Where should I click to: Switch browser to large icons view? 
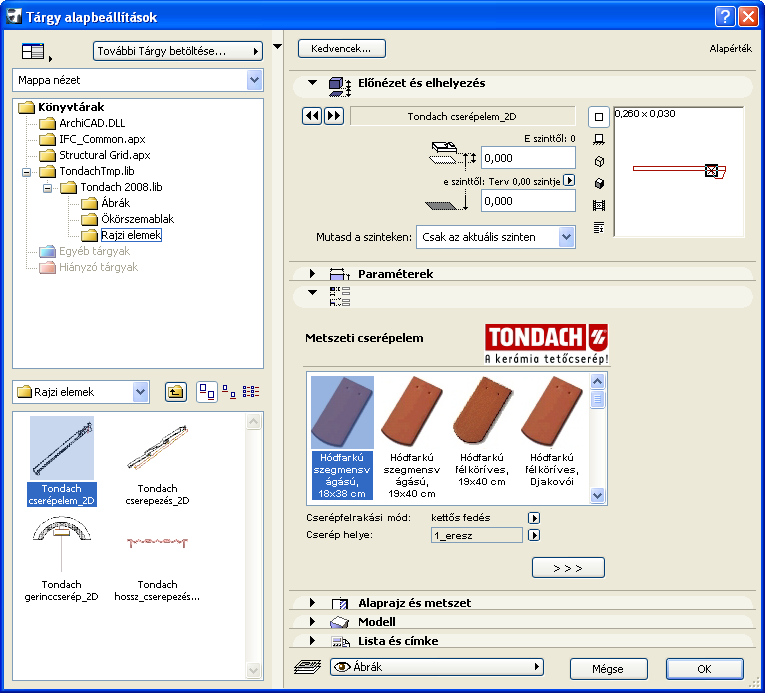207,392
